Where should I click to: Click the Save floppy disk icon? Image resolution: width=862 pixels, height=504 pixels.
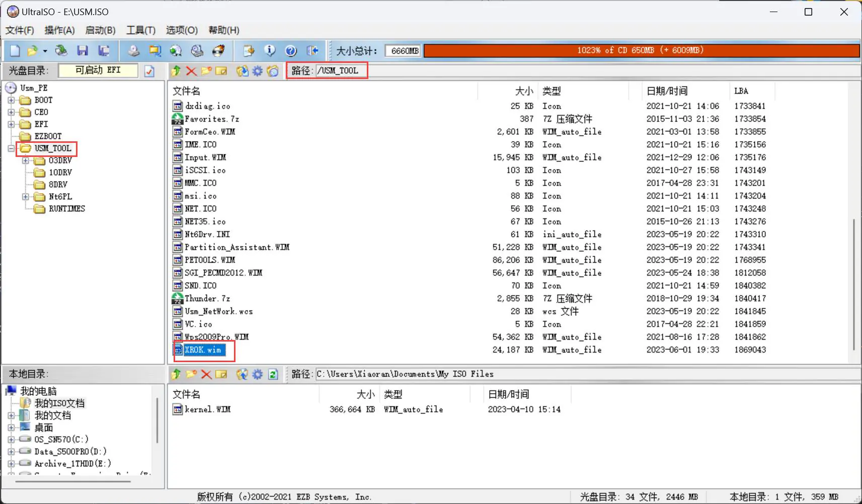pos(83,51)
